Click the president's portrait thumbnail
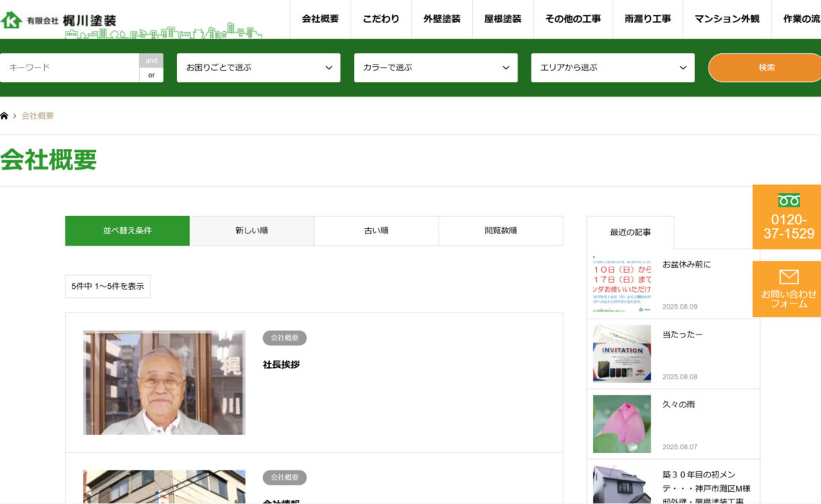The height and width of the screenshot is (504, 821). (164, 382)
